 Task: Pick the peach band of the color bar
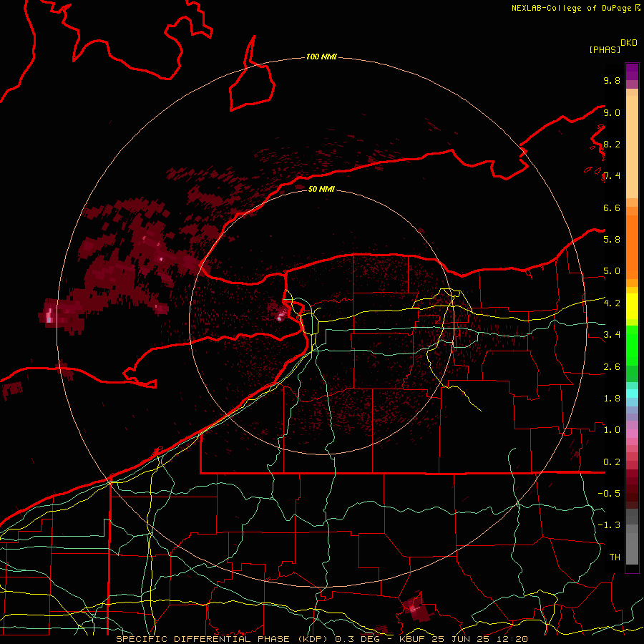[632, 147]
